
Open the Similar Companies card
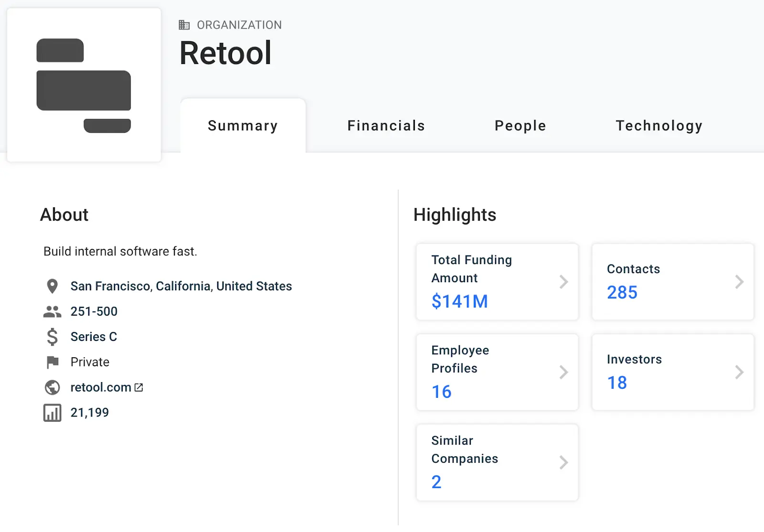[x=497, y=462]
